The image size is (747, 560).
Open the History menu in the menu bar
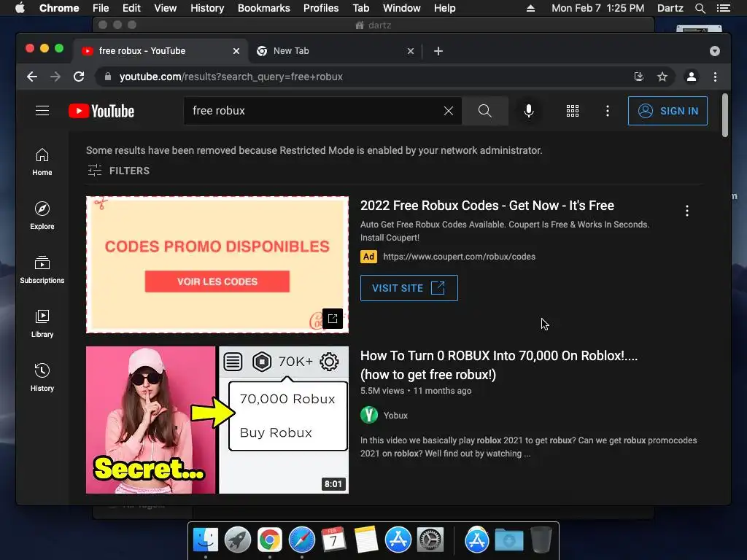(x=207, y=8)
